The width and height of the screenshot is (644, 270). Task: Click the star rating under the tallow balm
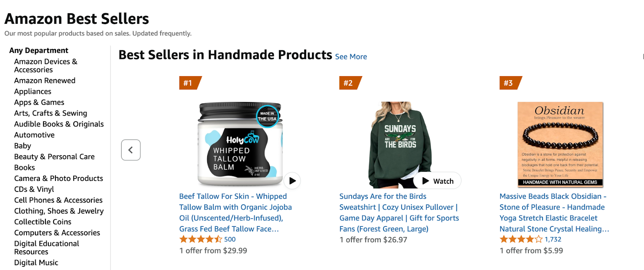[x=199, y=239]
